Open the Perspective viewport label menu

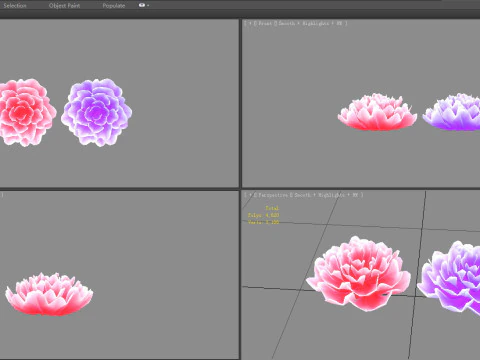pyautogui.click(x=273, y=195)
